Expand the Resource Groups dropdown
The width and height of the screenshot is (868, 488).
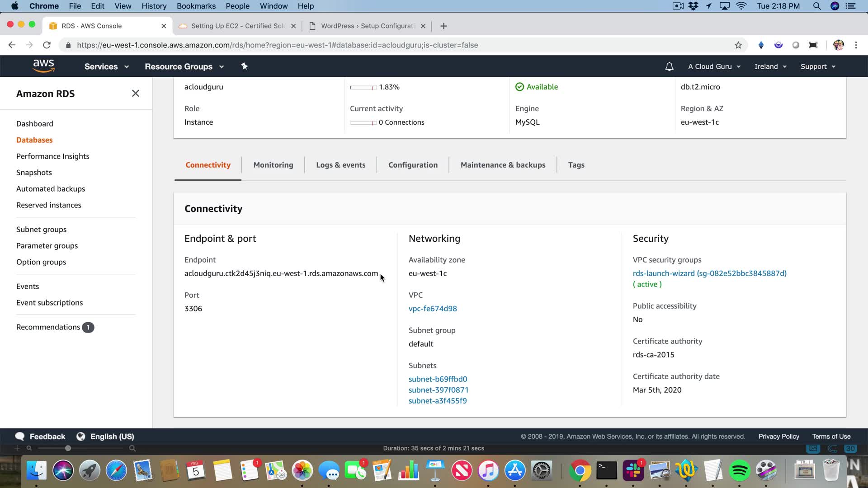coord(184,66)
